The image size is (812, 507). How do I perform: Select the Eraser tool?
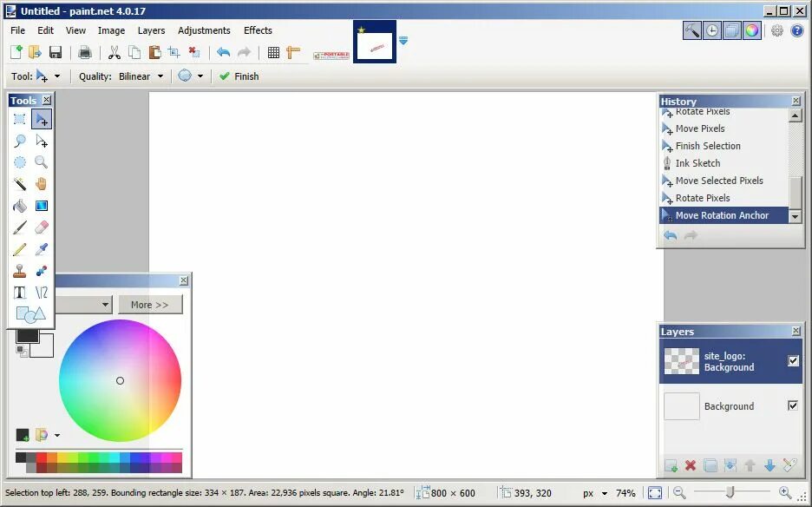click(42, 227)
